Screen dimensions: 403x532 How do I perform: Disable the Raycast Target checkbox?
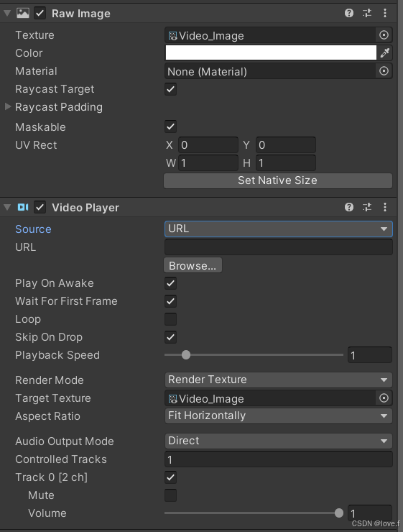(170, 89)
